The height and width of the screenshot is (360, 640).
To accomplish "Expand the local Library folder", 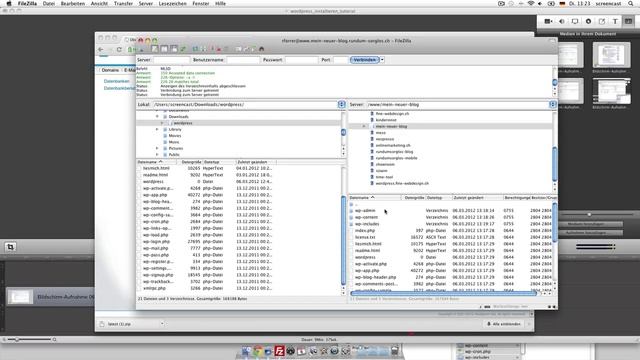I will [157, 129].
